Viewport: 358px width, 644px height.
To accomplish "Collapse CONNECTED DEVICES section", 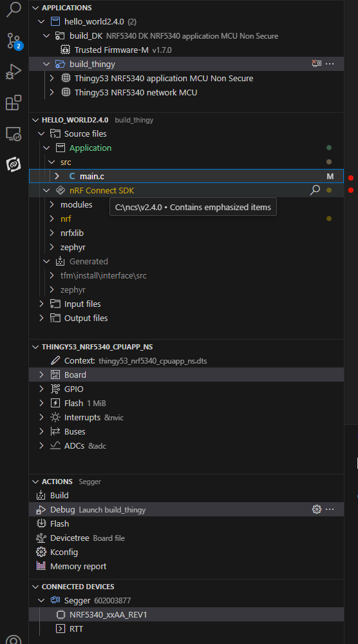I will tap(35, 587).
